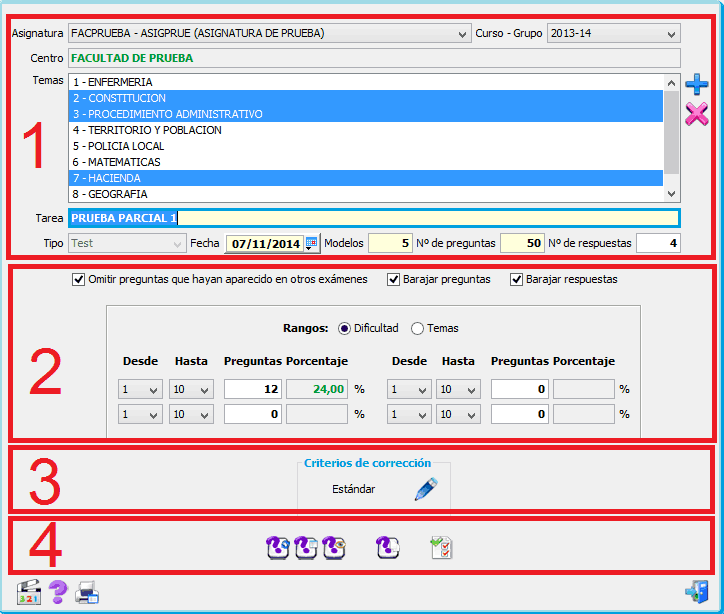Click the Temas list scrollbar down arrow
The width and height of the screenshot is (724, 614).
point(672,194)
